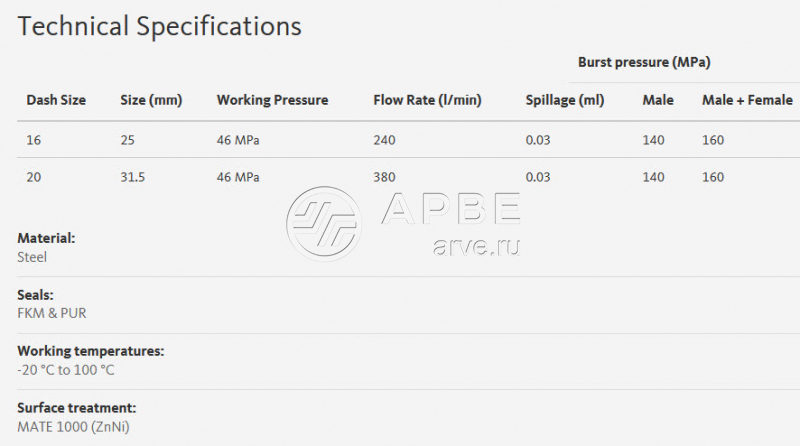Click the Burst pressure (MPa) header
800x446 pixels.
point(644,62)
